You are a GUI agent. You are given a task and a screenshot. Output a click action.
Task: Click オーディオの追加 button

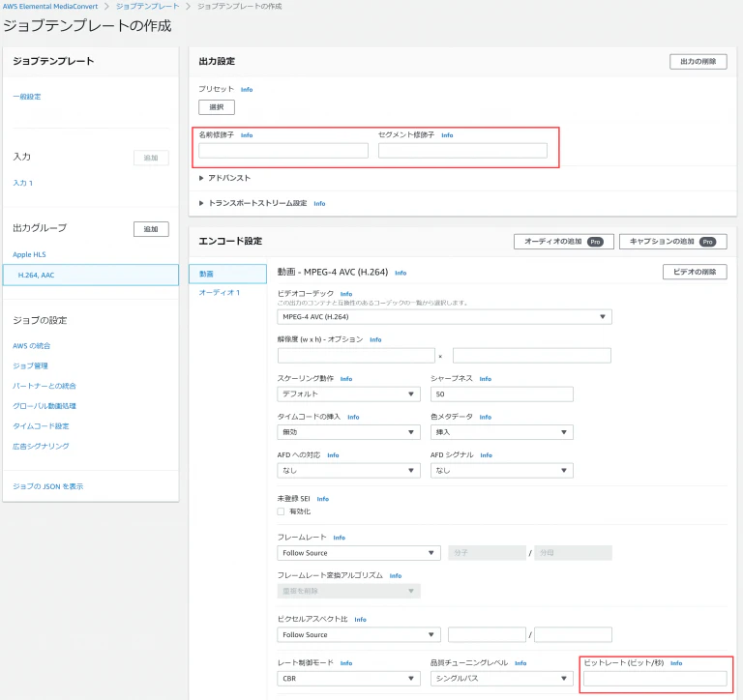[x=564, y=242]
